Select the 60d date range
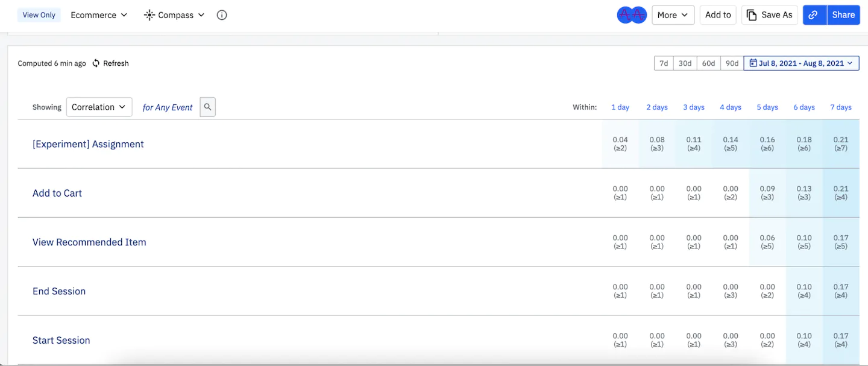868x366 pixels. 708,63
